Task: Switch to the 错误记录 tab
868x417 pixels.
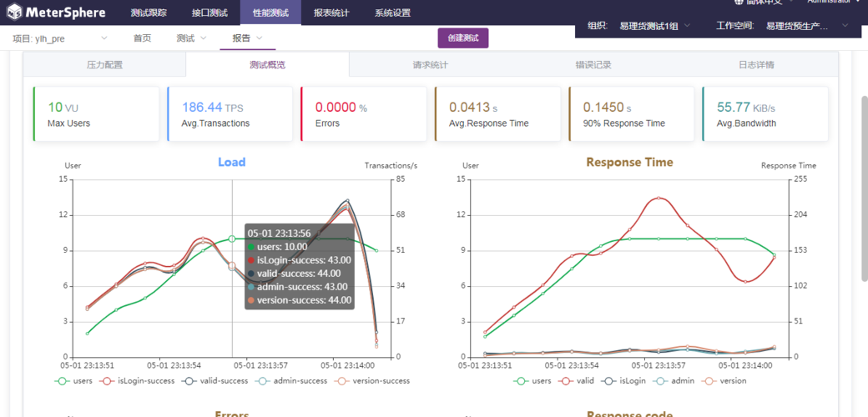Action: pyautogui.click(x=593, y=65)
